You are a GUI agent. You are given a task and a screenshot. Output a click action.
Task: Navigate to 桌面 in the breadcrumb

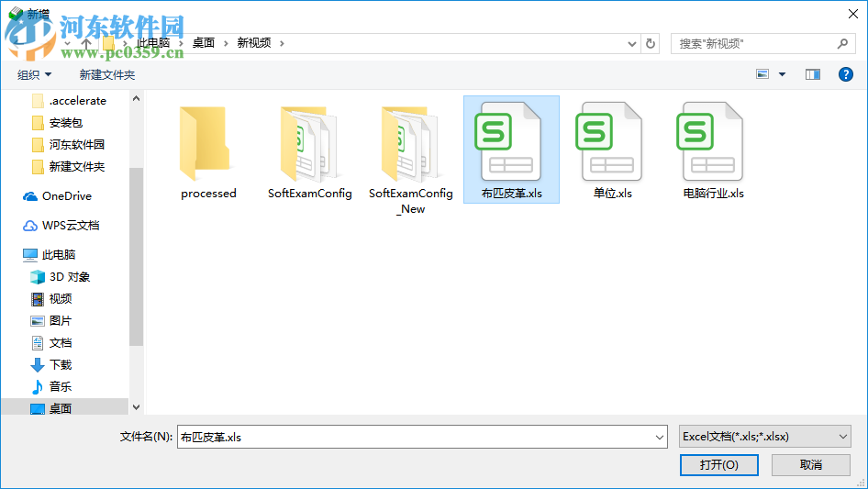pyautogui.click(x=203, y=43)
